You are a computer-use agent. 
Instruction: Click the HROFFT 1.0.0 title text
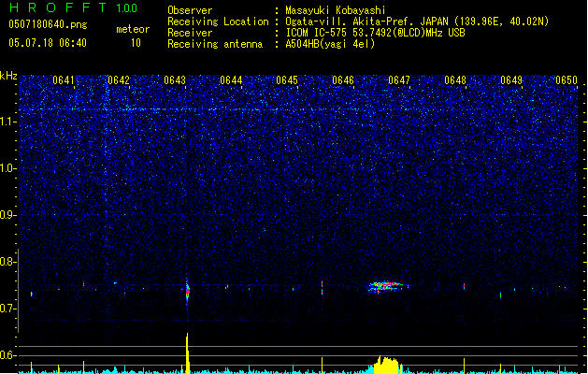[x=73, y=7]
